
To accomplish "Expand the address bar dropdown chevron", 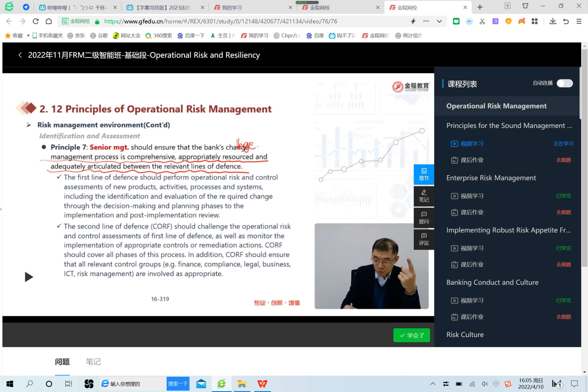I will point(439,21).
